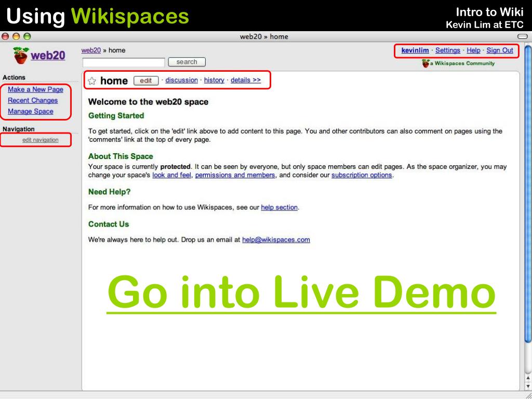Expand the details >> link
The width and height of the screenshot is (532, 399).
(x=246, y=80)
